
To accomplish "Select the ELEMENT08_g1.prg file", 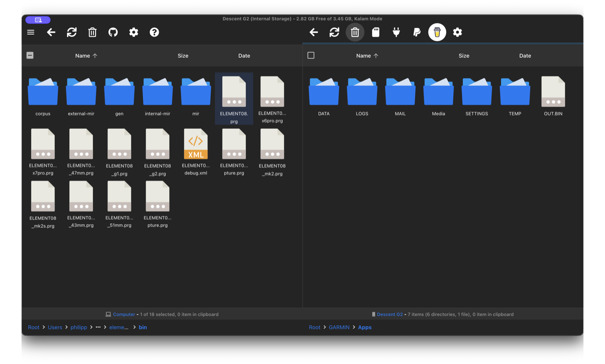I will 119,152.
